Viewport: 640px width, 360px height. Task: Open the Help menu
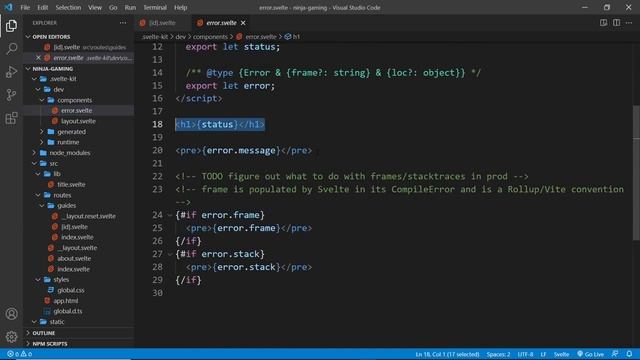(180, 7)
